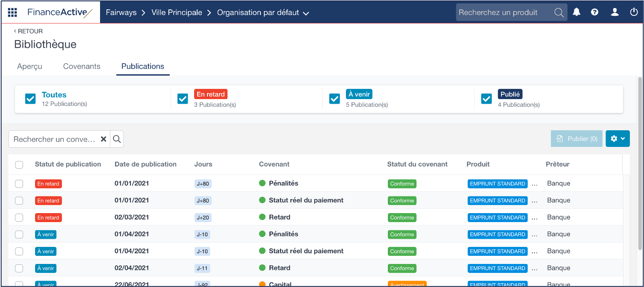Image resolution: width=644 pixels, height=287 pixels.
Task: Toggle the À venir filter checkbox
Action: [x=334, y=99]
